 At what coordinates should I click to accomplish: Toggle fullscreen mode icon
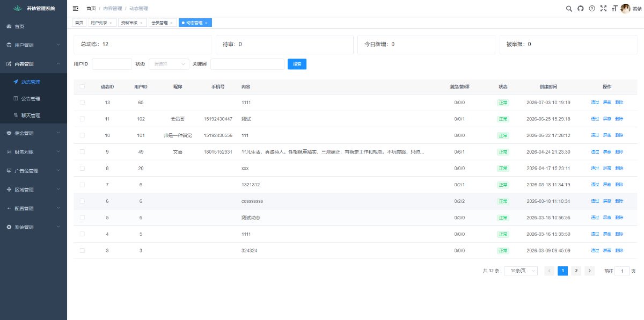click(x=603, y=9)
